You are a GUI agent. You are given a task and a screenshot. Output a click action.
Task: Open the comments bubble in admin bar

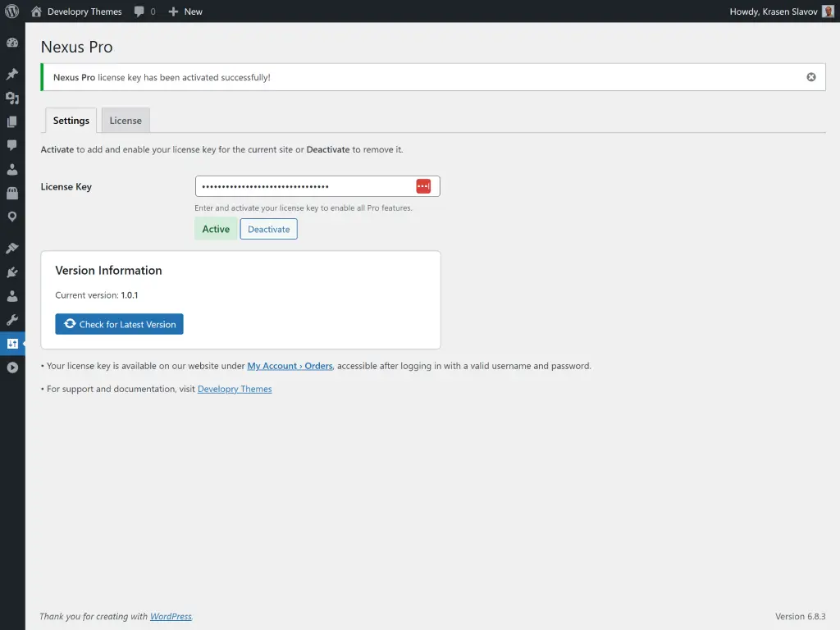[139, 11]
